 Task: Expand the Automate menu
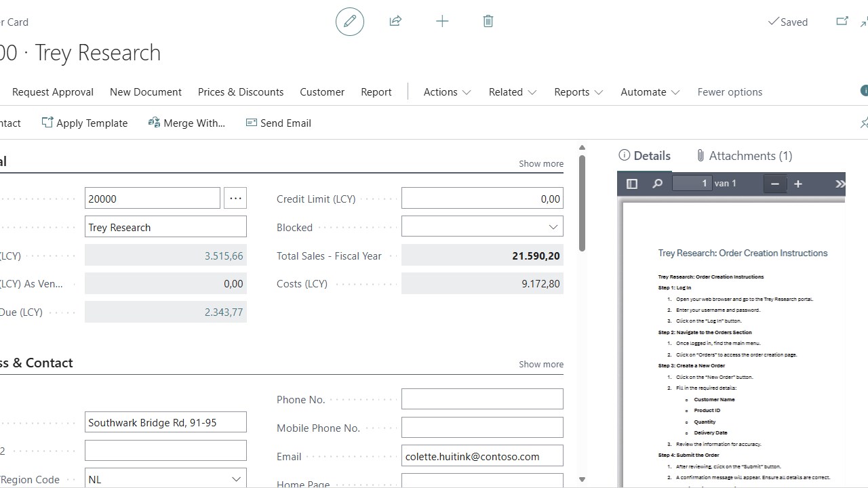point(650,92)
